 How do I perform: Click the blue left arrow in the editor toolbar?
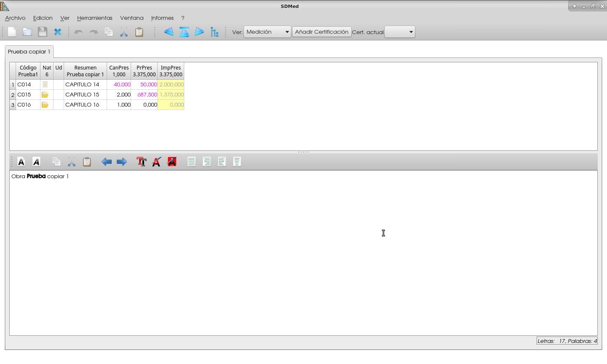[107, 162]
